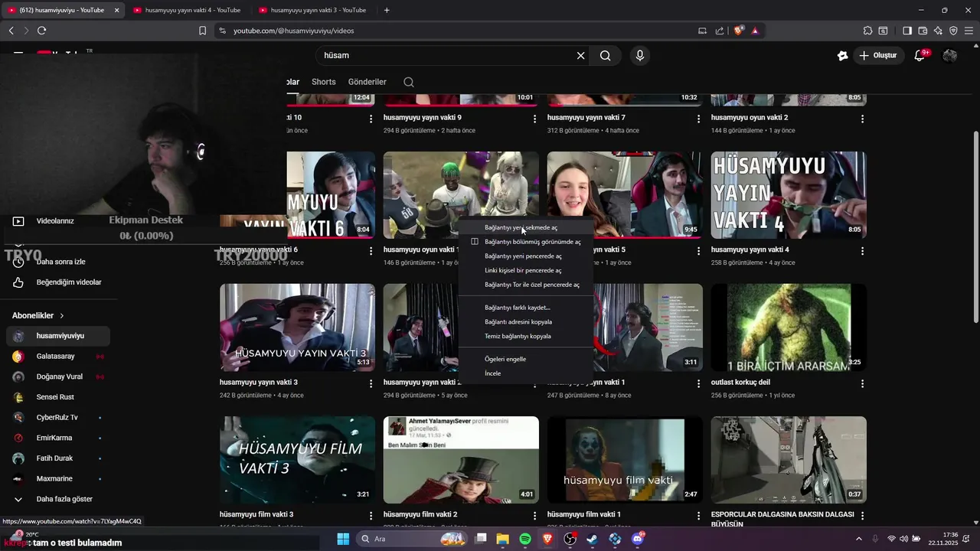Choose Linki kişisel bir pencerede aç

pyautogui.click(x=526, y=270)
